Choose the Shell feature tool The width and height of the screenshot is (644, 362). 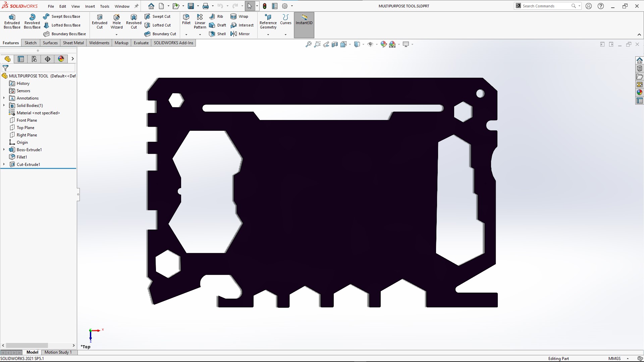(x=217, y=34)
